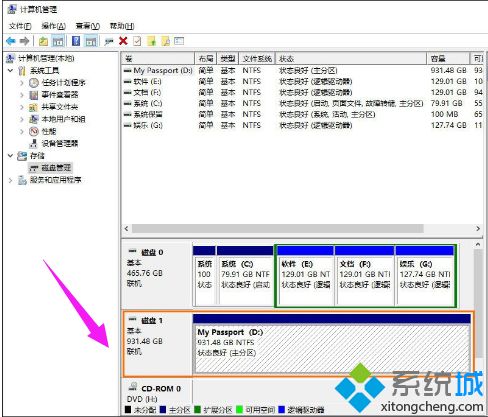Sort by the 容量 column header

pyautogui.click(x=448, y=59)
